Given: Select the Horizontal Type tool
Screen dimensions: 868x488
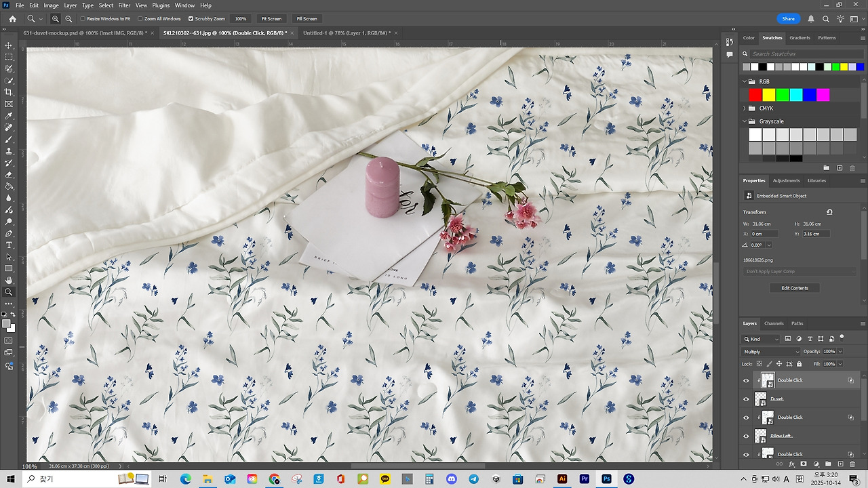Looking at the screenshot, I should point(9,245).
